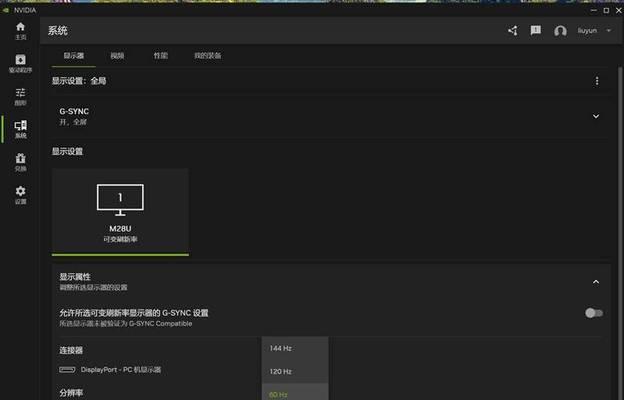Click the DisplayPort connector icon
The height and width of the screenshot is (400, 624).
coord(67,370)
